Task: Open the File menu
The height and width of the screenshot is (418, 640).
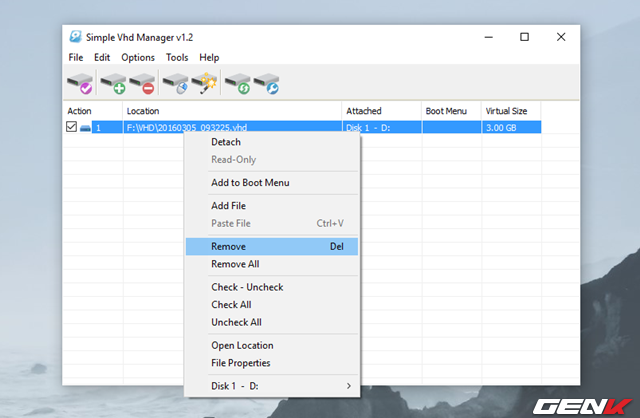Action: point(76,58)
